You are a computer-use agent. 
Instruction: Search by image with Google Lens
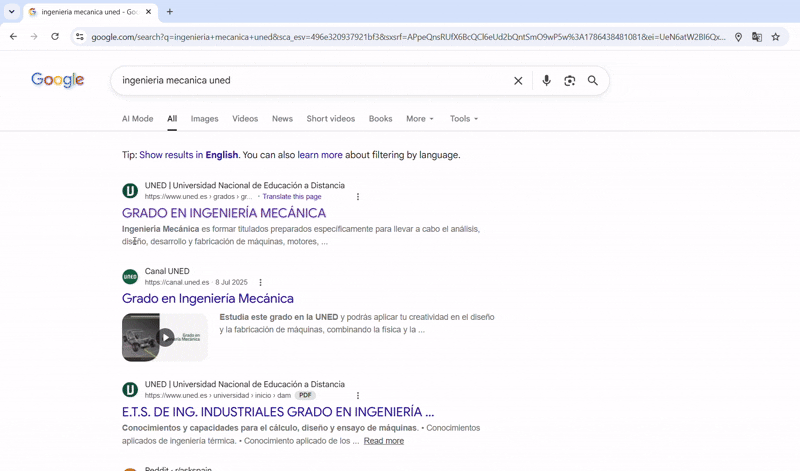pyautogui.click(x=569, y=81)
